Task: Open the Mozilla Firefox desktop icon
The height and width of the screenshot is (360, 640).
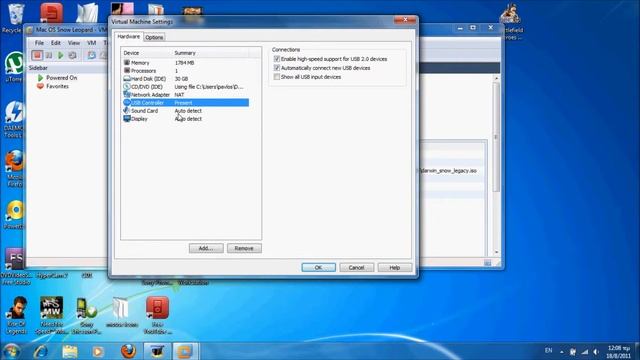Action: pyautogui.click(x=15, y=169)
